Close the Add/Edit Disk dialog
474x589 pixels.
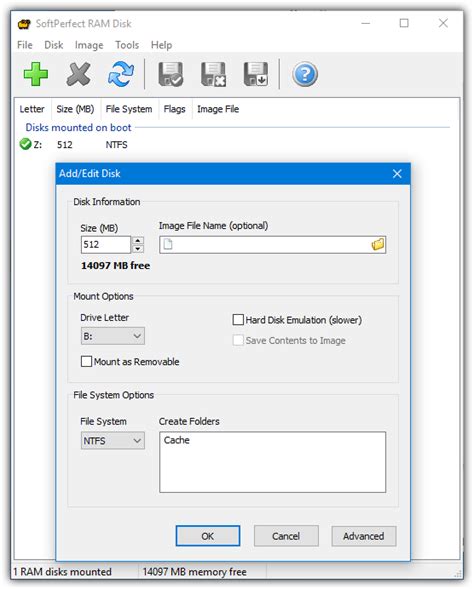[397, 174]
